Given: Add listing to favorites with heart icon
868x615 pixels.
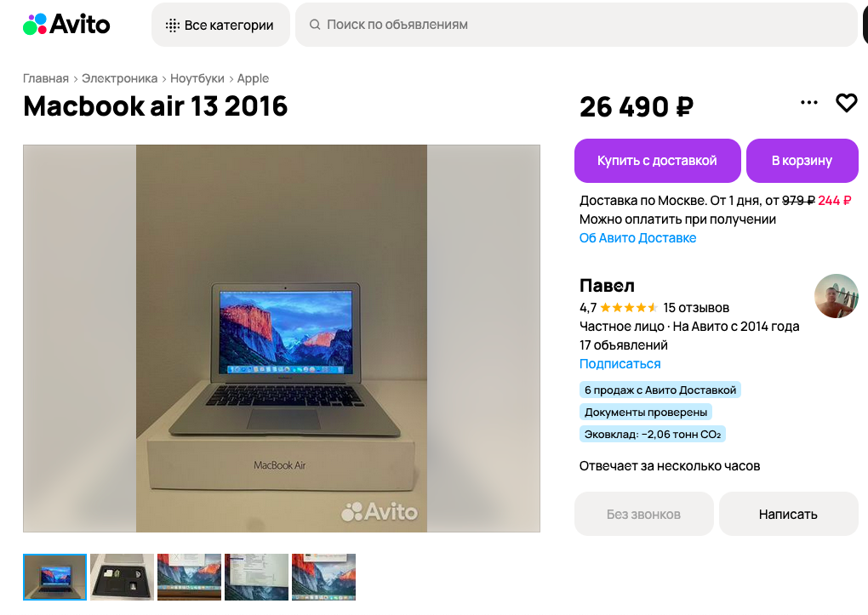Looking at the screenshot, I should 847,103.
